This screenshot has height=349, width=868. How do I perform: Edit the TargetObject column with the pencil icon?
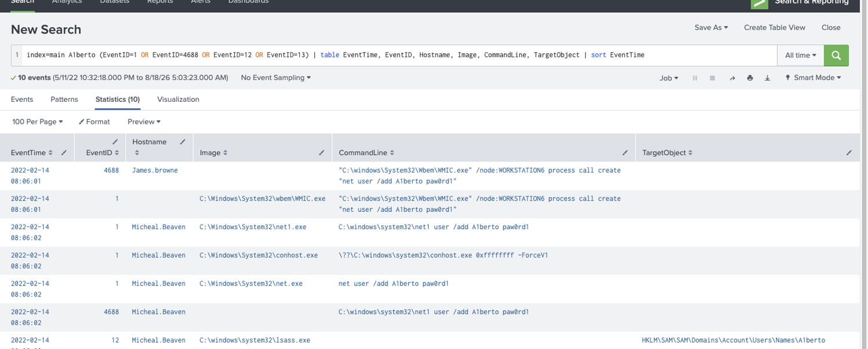pyautogui.click(x=849, y=153)
